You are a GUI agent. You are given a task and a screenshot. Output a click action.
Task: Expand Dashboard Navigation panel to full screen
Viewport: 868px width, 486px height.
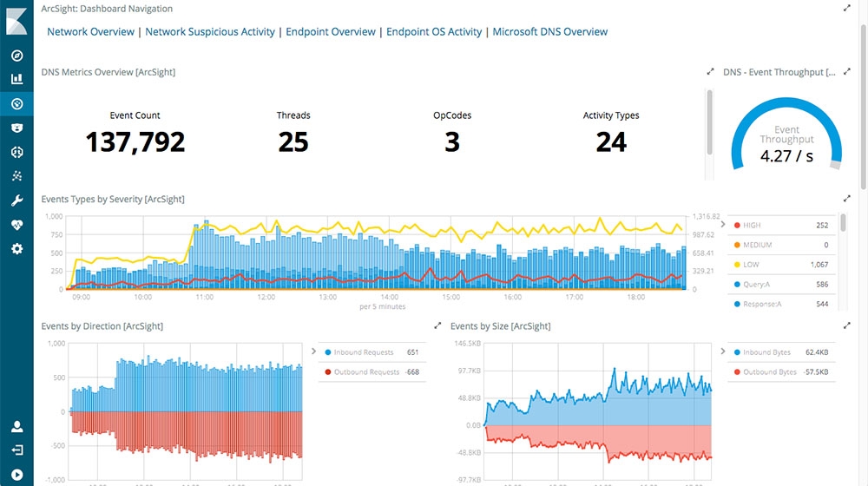tap(846, 8)
